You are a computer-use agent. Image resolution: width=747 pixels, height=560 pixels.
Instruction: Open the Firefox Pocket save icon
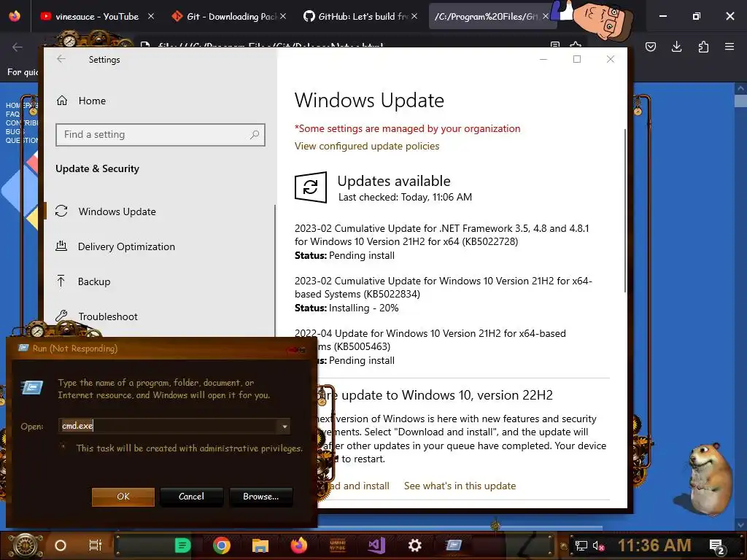pos(650,47)
